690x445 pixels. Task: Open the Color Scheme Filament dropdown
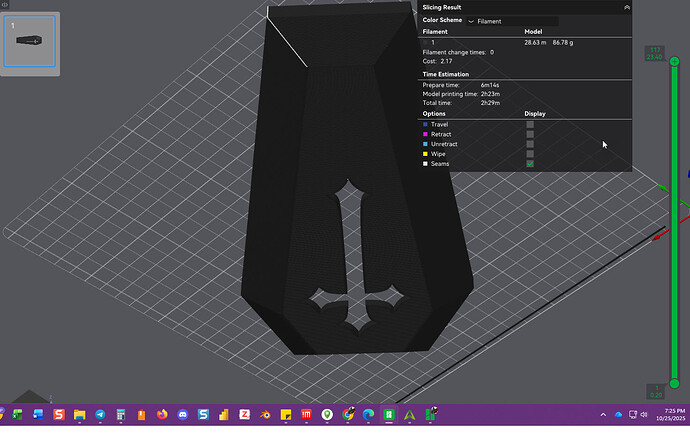coord(512,21)
